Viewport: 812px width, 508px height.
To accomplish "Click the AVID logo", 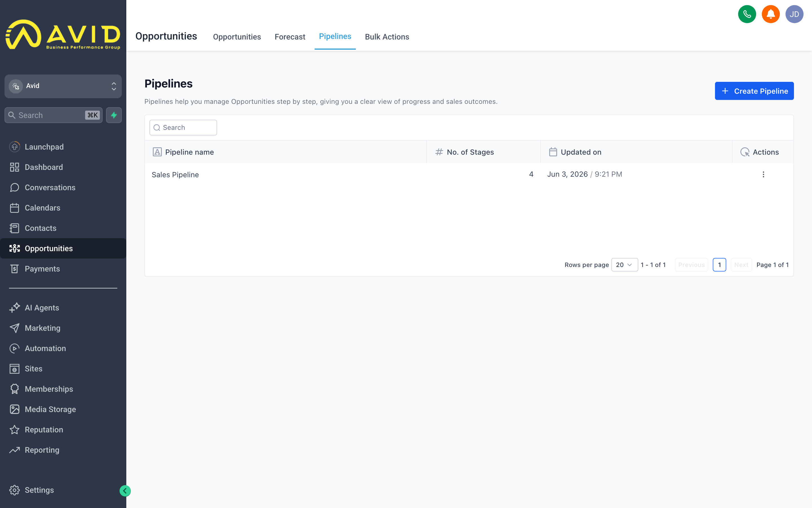I will pos(63,35).
